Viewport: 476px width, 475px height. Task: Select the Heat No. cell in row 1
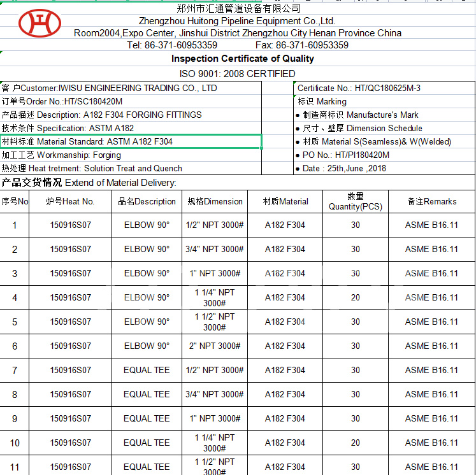[71, 225]
